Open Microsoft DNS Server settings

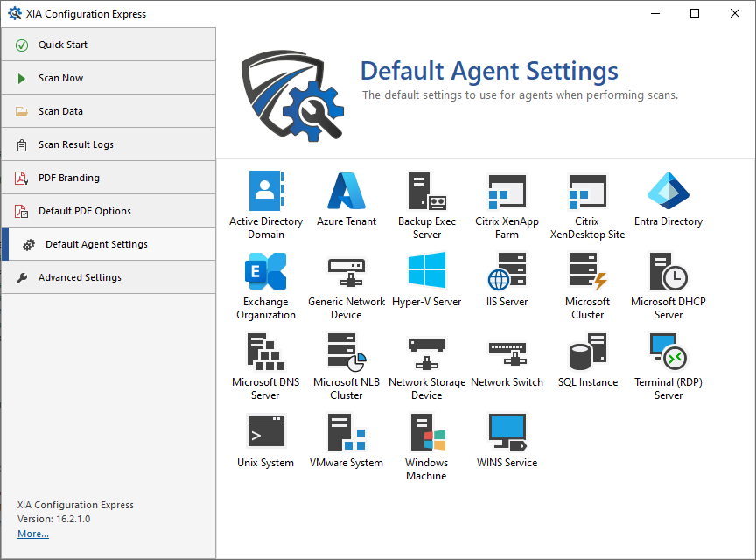click(266, 366)
